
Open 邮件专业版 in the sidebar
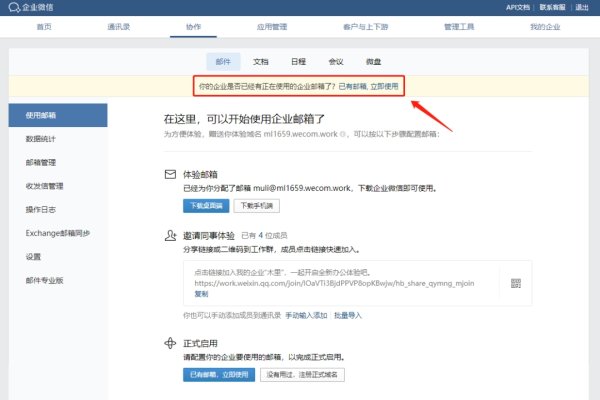click(x=44, y=281)
